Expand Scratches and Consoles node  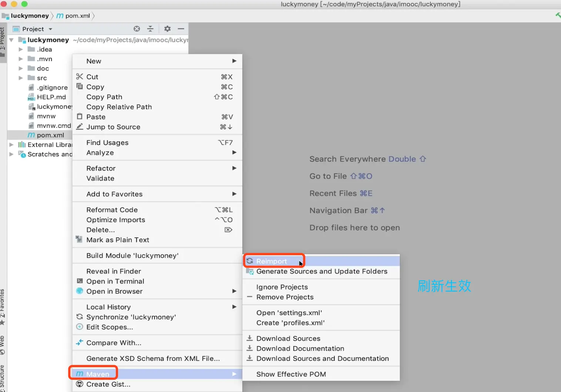tap(11, 154)
